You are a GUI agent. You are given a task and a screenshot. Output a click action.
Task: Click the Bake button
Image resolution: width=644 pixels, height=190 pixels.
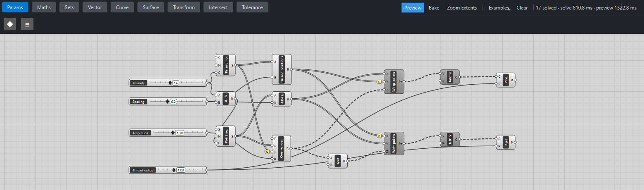434,8
